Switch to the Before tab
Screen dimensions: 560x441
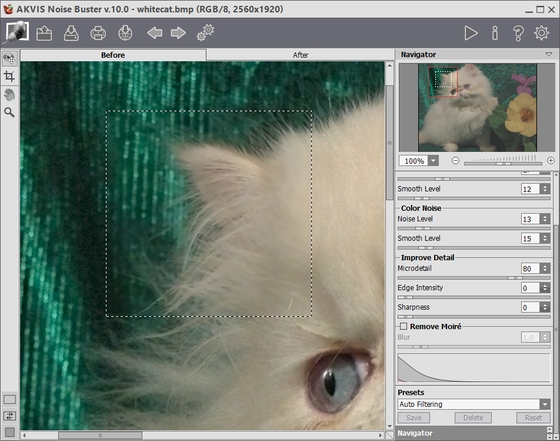coord(113,55)
